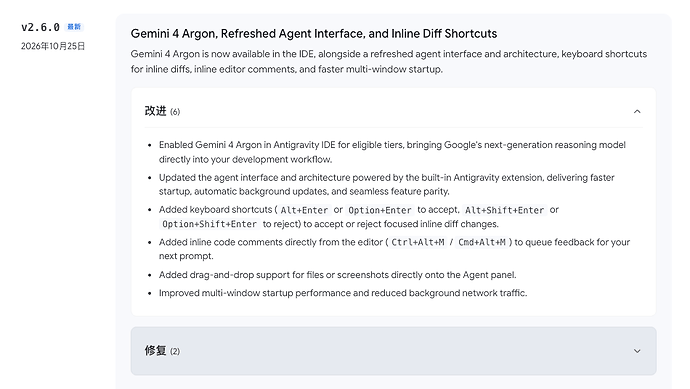The image size is (690, 389).
Task: Click the Gemini 4 Argon release title
Action: point(314,33)
